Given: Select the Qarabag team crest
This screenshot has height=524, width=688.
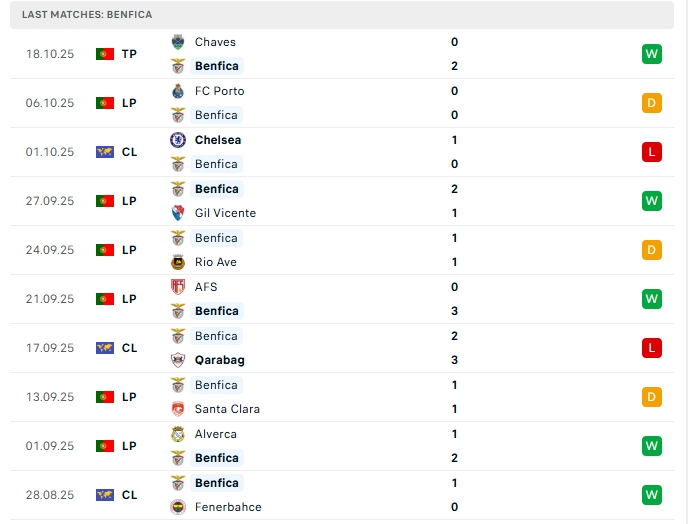Looking at the screenshot, I should click(178, 360).
